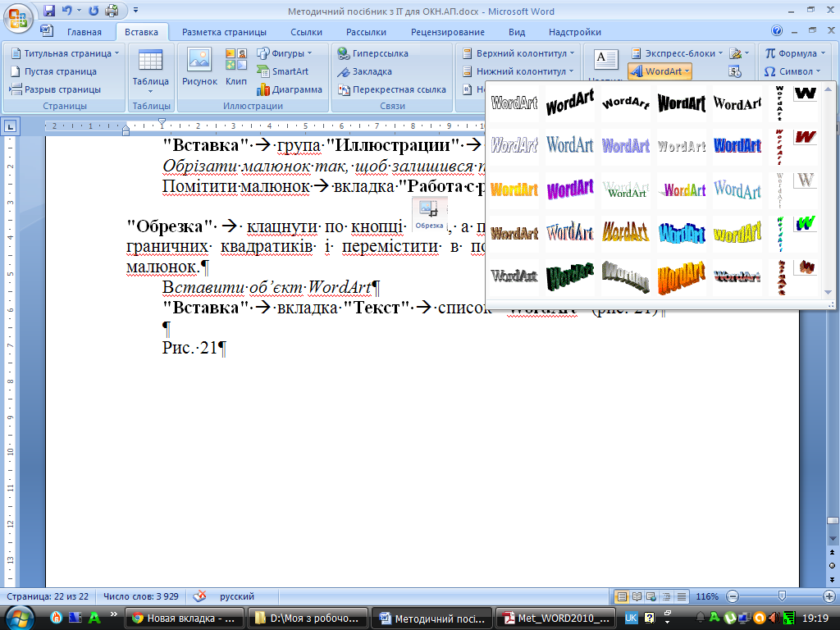Insert a picture using Рисунок button
Viewport: 840px width, 630px height.
pos(199,67)
